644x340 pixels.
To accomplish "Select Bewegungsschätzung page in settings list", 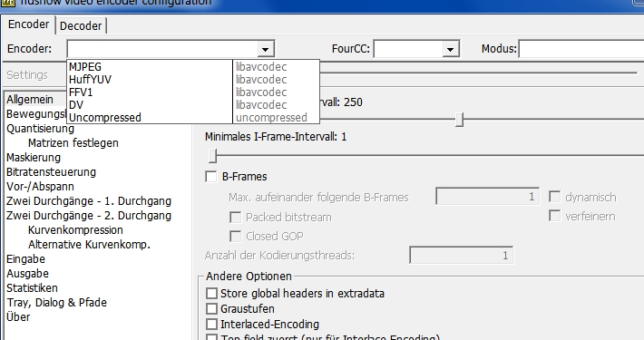I will pos(36,114).
